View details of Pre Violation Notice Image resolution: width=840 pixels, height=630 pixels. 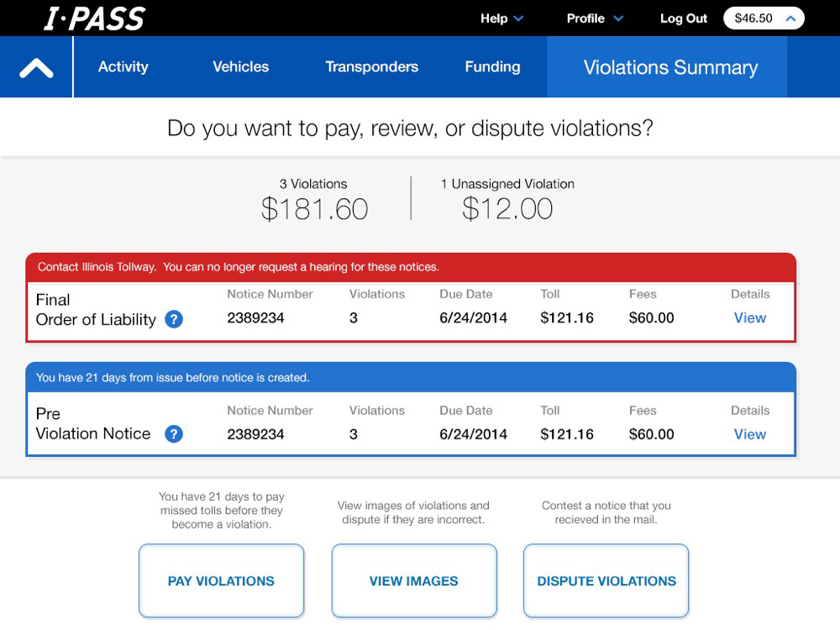point(749,434)
